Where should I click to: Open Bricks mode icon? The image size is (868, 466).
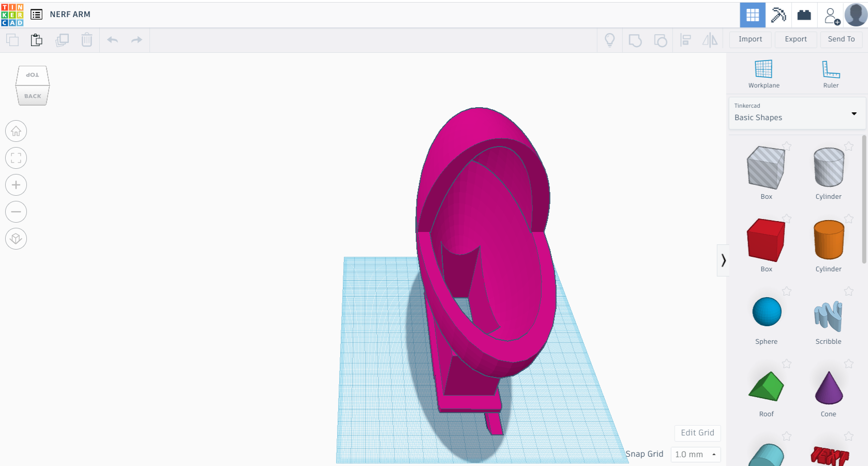pos(804,14)
